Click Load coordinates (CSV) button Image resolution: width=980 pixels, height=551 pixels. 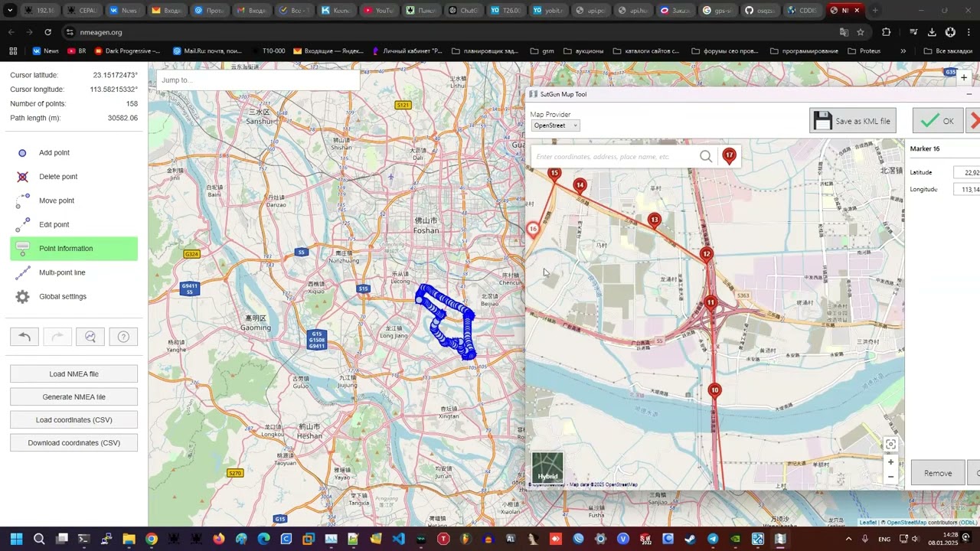click(73, 420)
